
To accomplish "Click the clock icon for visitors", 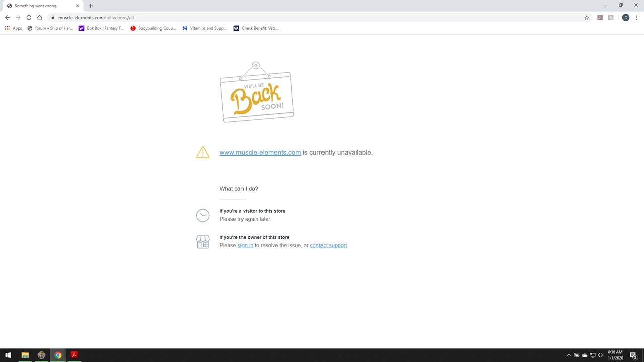I will click(203, 215).
